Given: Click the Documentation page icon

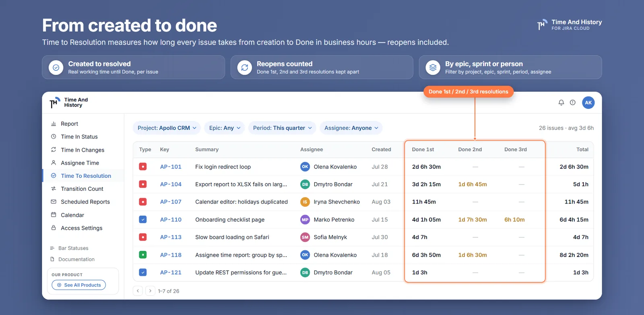Looking at the screenshot, I should click(x=52, y=259).
